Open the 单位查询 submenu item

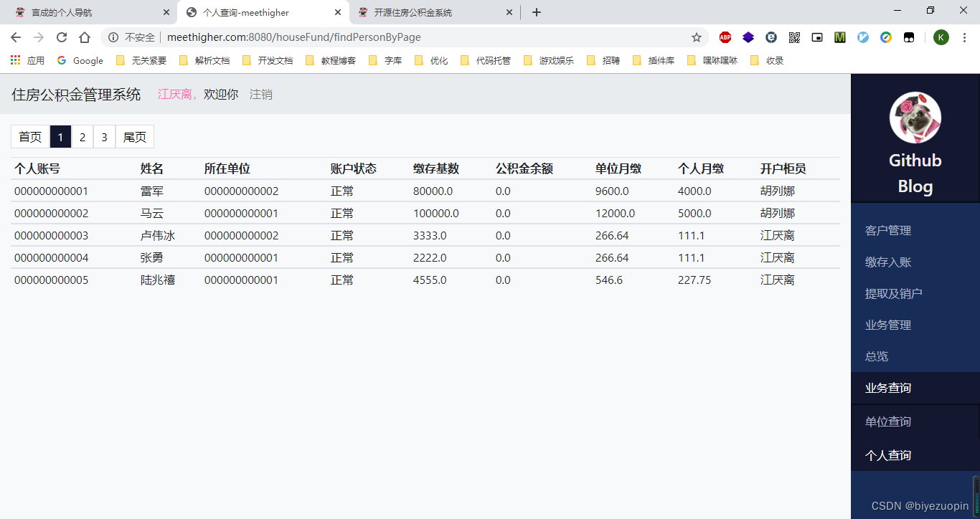888,422
